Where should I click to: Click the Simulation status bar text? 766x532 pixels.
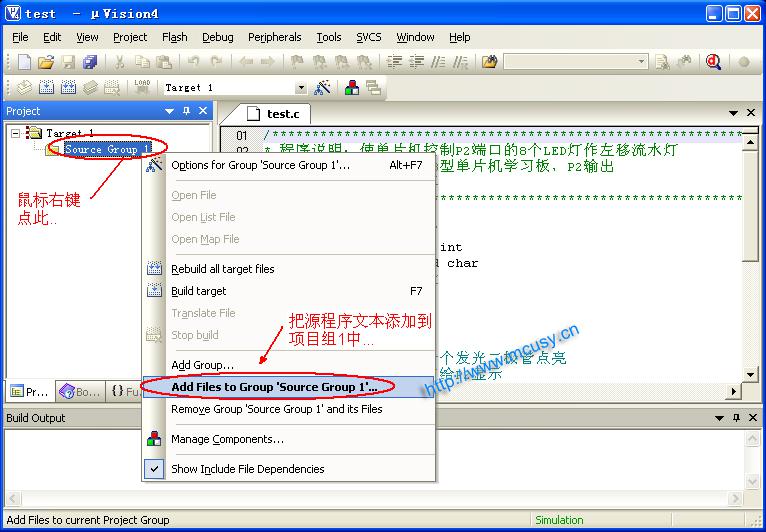[559, 520]
